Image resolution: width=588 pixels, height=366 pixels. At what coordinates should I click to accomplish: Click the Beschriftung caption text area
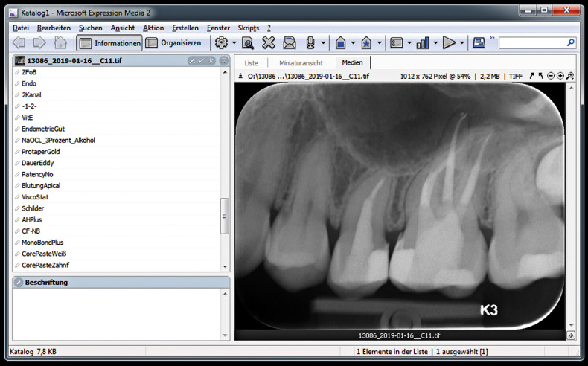pyautogui.click(x=117, y=315)
